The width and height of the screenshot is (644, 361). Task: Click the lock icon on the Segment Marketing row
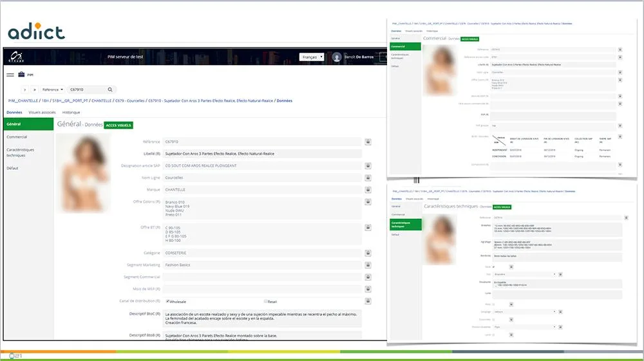tap(368, 265)
